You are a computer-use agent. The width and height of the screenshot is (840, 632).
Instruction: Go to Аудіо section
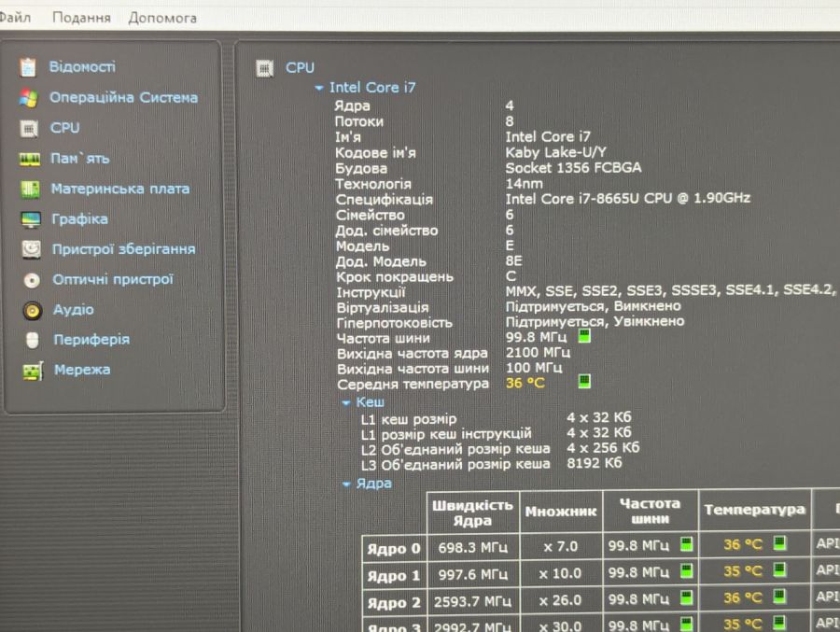coord(74,310)
